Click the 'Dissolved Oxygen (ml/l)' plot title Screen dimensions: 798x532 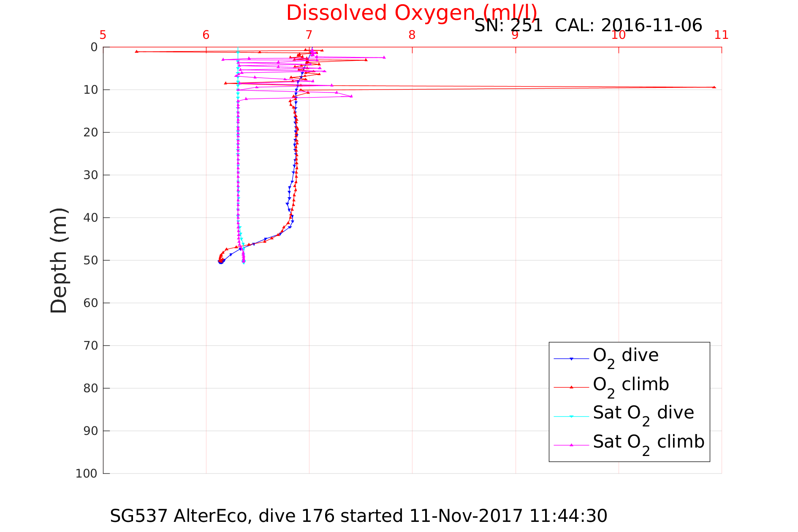[412, 13]
